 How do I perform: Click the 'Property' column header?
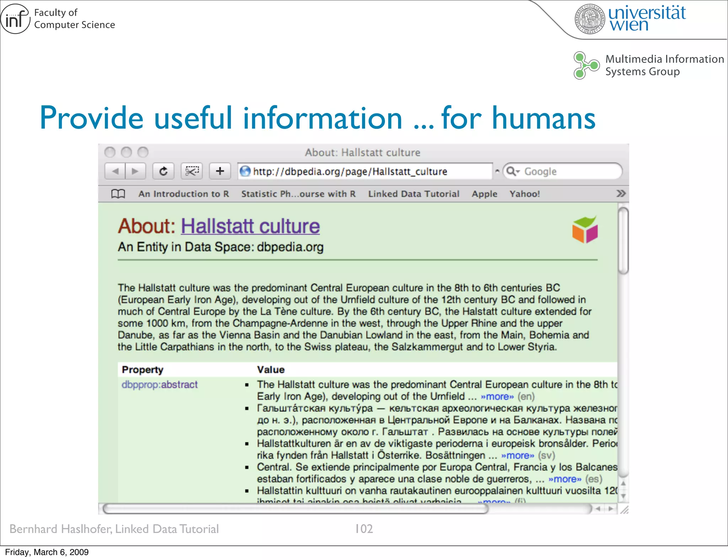pos(143,370)
